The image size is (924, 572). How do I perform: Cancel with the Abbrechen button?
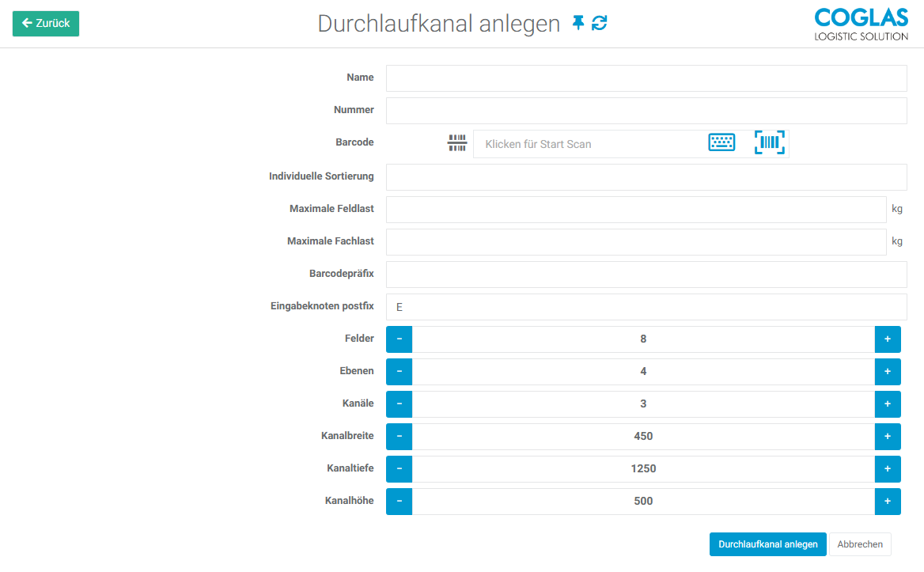tap(860, 544)
